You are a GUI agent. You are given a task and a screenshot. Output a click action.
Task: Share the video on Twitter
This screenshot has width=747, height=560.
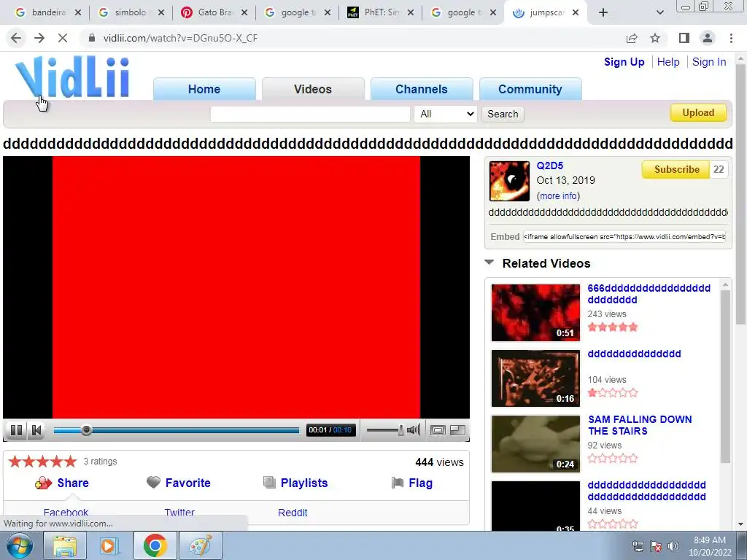pos(179,513)
